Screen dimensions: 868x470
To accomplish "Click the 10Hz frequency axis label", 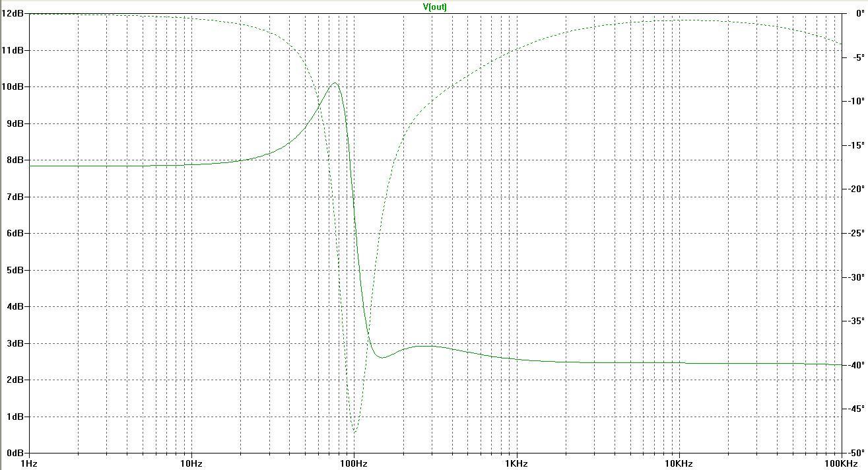I will [191, 463].
